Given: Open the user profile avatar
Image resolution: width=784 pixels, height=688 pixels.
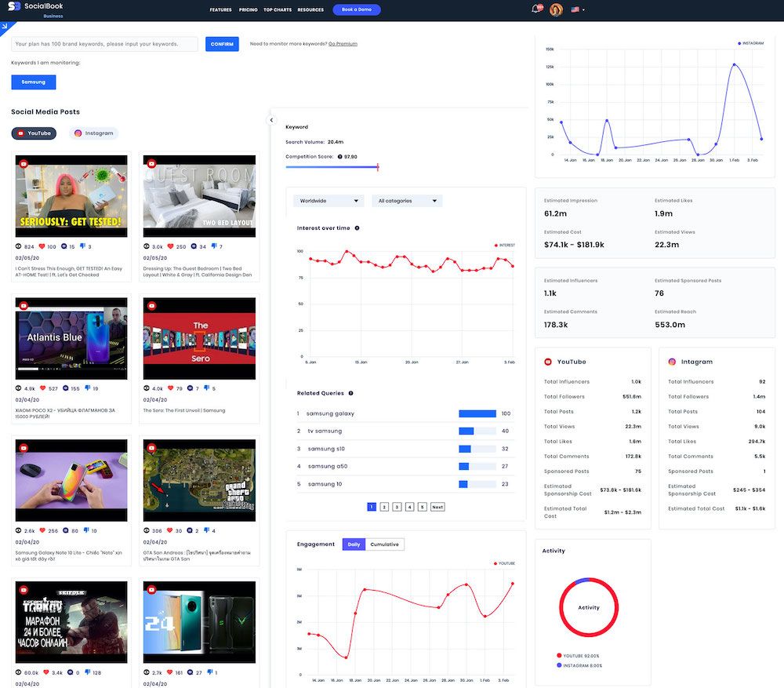Looking at the screenshot, I should tap(556, 9).
